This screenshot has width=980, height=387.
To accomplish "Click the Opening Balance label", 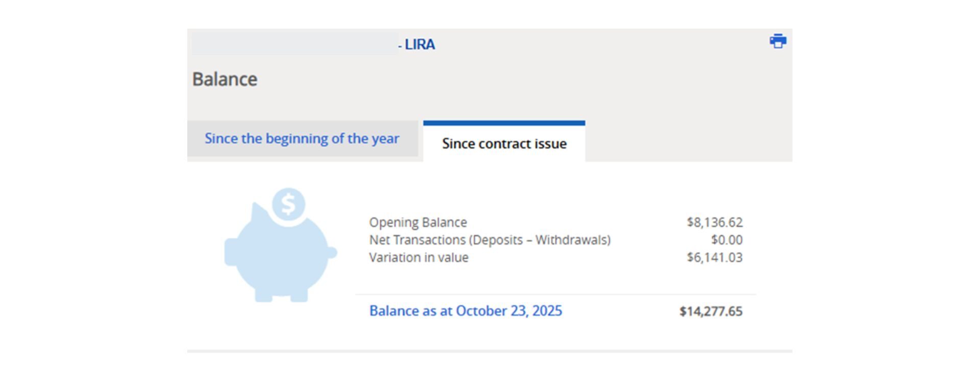I will pyautogui.click(x=418, y=223).
